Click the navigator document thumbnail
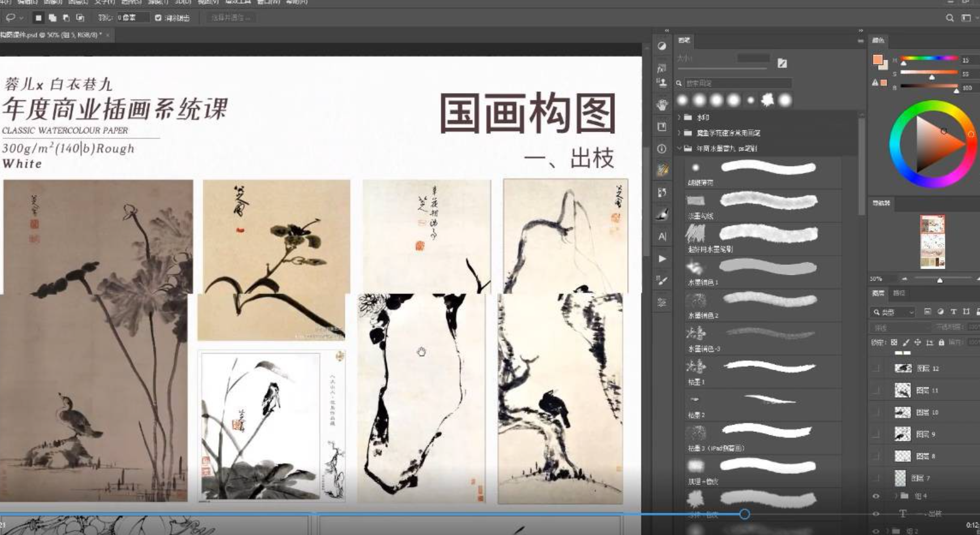The width and height of the screenshot is (980, 535). point(932,241)
